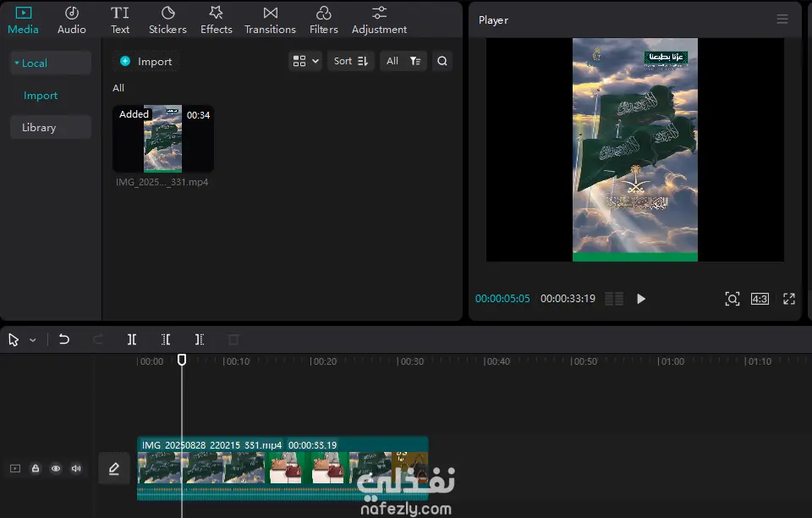Mute the video track audio
The width and height of the screenshot is (812, 518).
click(x=76, y=468)
